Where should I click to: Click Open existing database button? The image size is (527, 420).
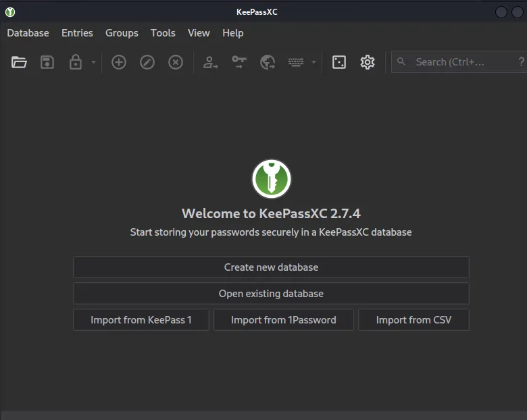(271, 293)
